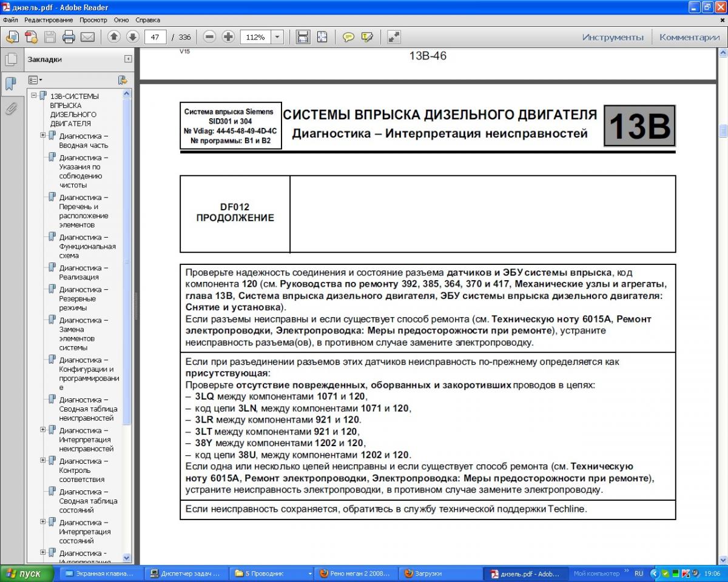Viewport: 728px width, 582px height.
Task: Switch to Загрузки taskbar window
Action: [x=442, y=573]
